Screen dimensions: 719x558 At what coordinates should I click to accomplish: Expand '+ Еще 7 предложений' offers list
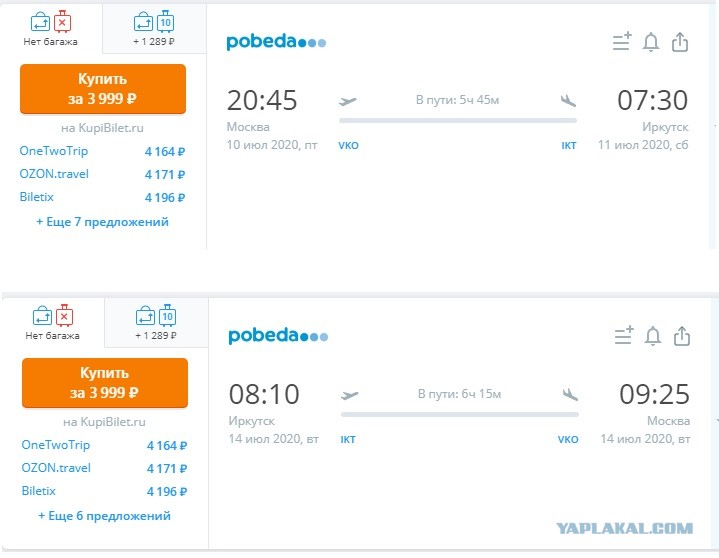(x=103, y=222)
